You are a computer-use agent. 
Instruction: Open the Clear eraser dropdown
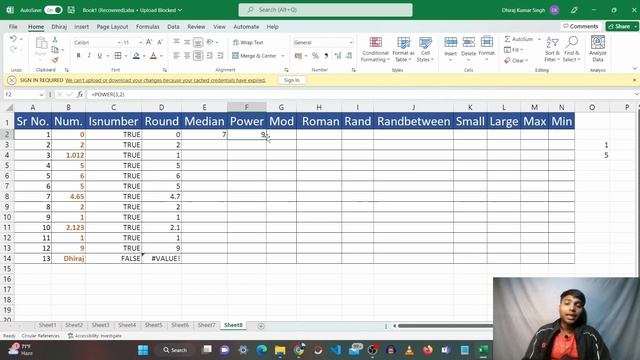point(516,60)
